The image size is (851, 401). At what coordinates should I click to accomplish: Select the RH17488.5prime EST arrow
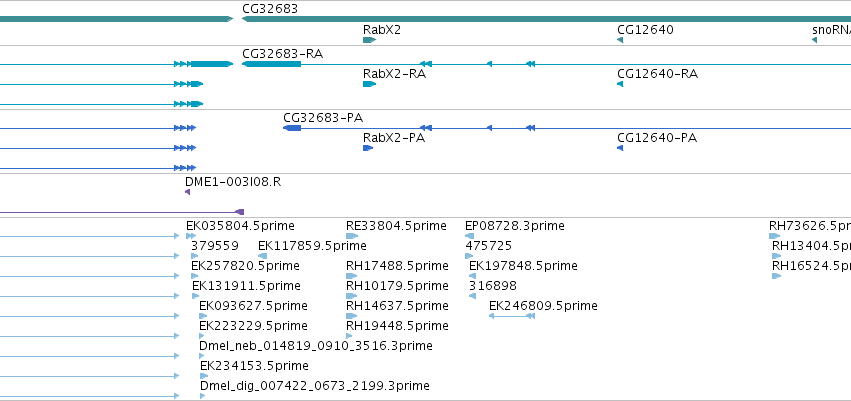click(x=352, y=276)
